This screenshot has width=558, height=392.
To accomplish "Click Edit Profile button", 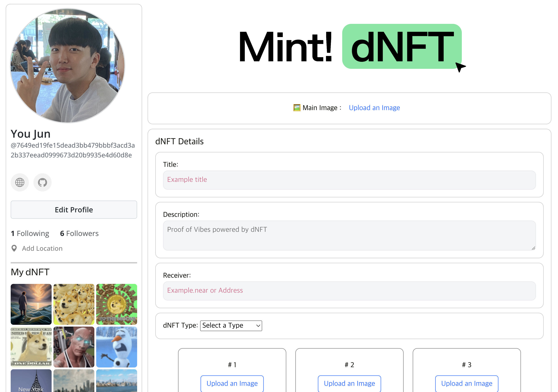I will point(74,210).
